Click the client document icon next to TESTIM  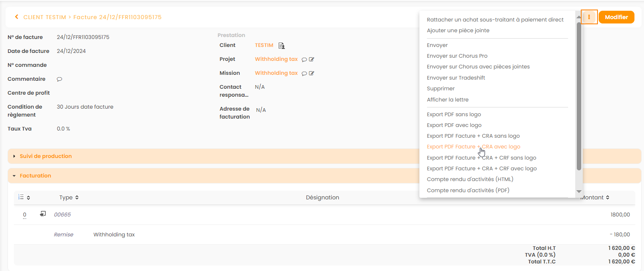[x=281, y=46]
